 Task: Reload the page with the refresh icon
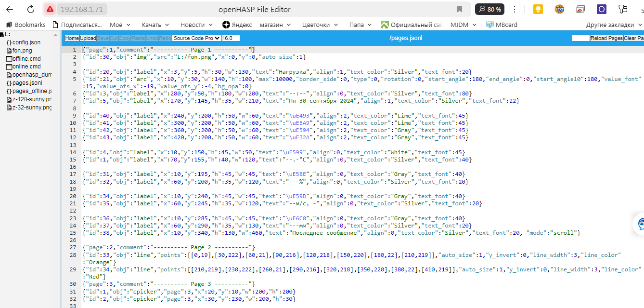point(31,9)
